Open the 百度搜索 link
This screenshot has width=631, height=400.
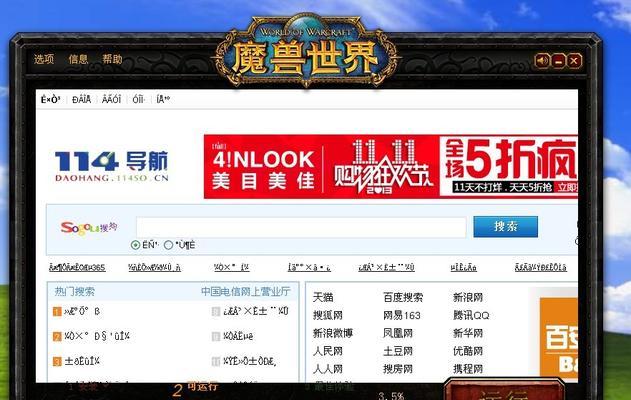(x=403, y=297)
